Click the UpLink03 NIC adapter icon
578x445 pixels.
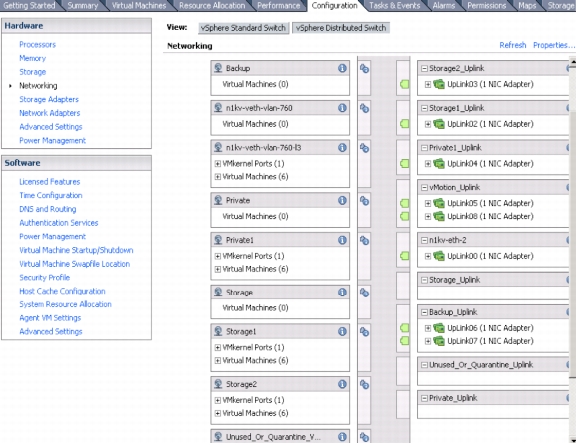tap(439, 84)
